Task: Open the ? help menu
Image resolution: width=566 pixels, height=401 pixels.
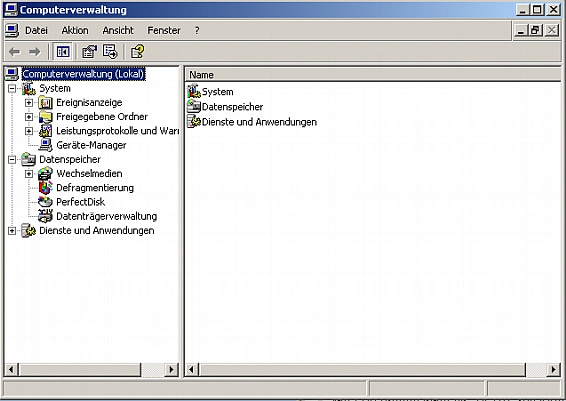Action: pyautogui.click(x=197, y=30)
